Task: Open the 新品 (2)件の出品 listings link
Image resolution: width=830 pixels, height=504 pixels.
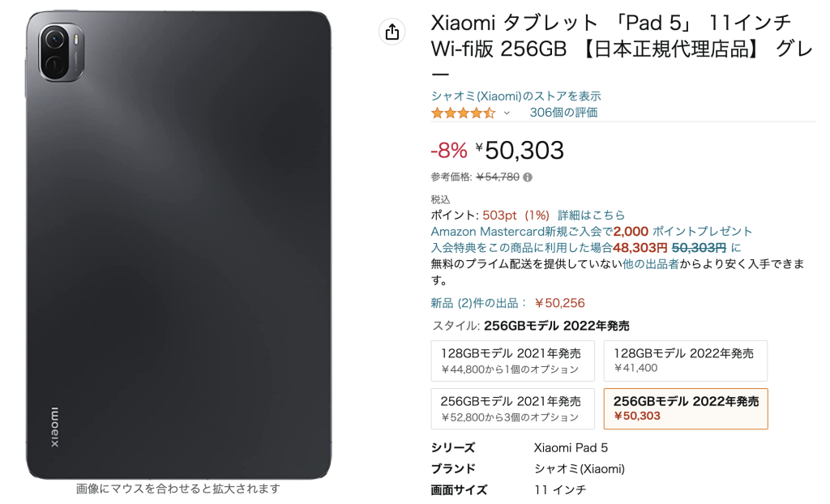Action: point(479,303)
